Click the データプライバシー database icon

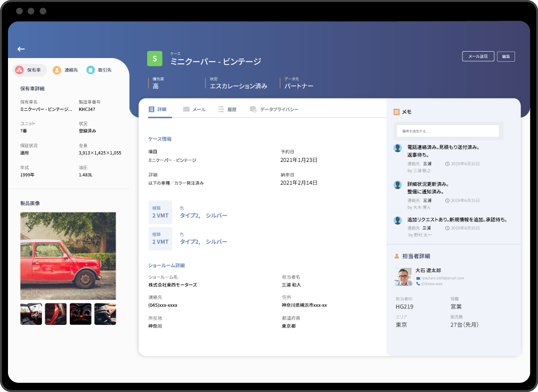coord(253,109)
